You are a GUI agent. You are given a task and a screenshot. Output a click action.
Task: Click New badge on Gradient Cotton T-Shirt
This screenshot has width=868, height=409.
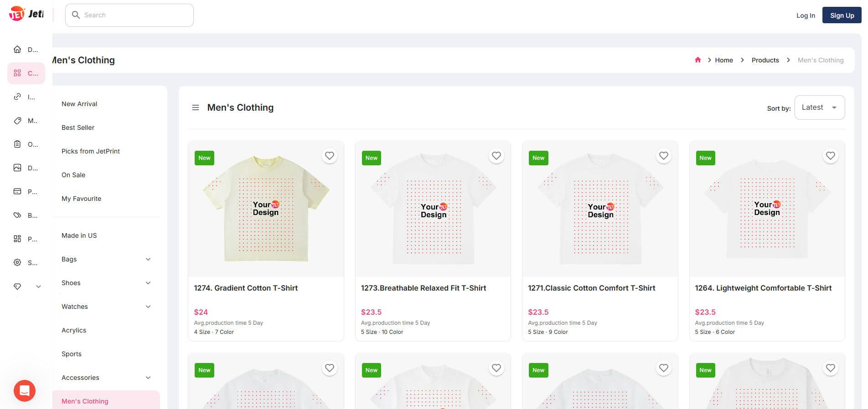204,158
